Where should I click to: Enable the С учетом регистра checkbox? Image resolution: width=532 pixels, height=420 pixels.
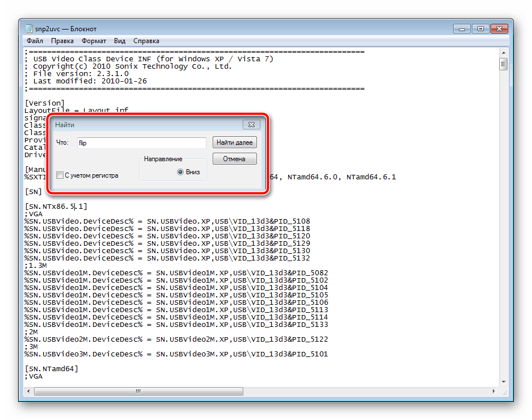(x=60, y=176)
